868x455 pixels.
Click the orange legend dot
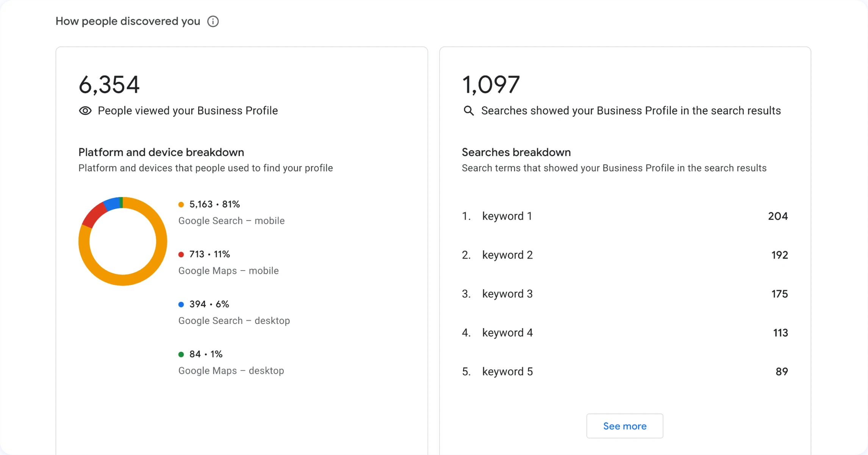181,205
